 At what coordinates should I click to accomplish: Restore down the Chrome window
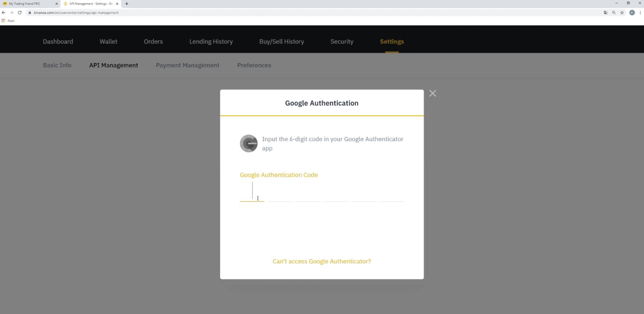(628, 3)
